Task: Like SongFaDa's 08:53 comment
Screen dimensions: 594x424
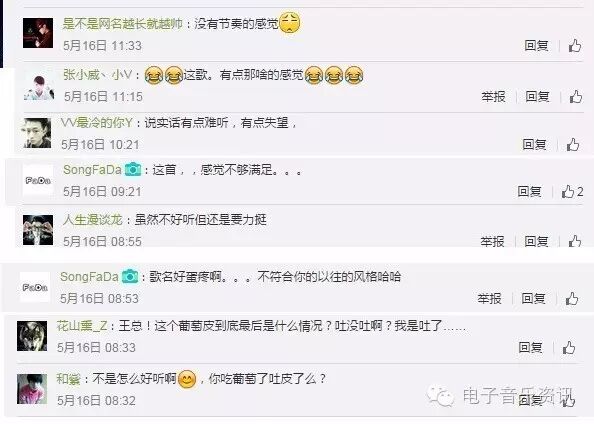Action: click(x=572, y=298)
